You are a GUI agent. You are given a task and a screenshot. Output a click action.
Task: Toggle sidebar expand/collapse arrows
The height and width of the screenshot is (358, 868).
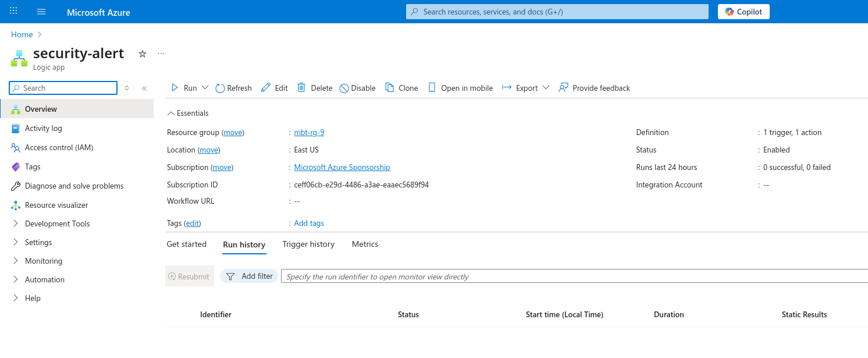tap(127, 88)
